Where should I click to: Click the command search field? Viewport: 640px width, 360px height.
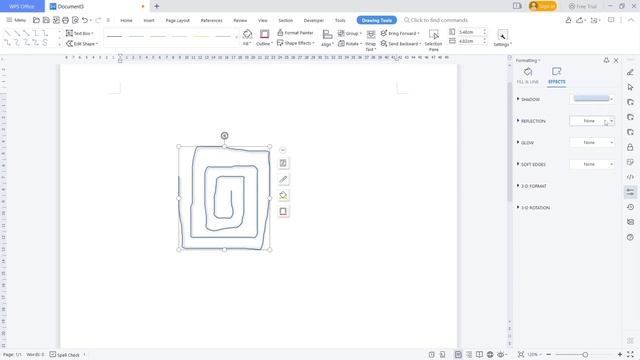[436, 20]
